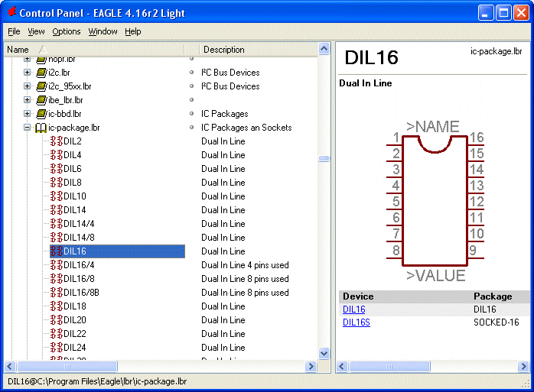Minimize the Control Panel window

click(486, 13)
